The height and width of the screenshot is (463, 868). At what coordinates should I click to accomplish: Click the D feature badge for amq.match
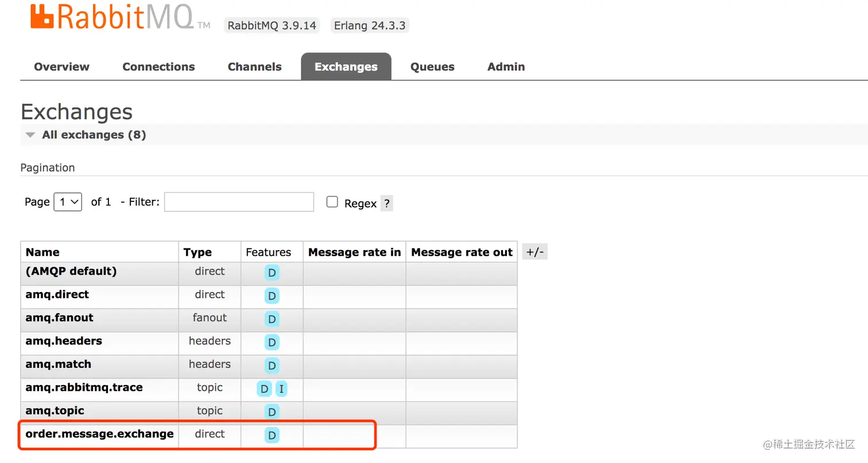click(x=272, y=365)
